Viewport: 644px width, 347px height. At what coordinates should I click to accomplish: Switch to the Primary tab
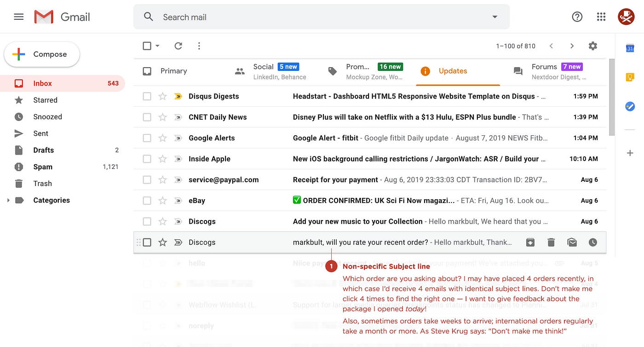click(180, 71)
